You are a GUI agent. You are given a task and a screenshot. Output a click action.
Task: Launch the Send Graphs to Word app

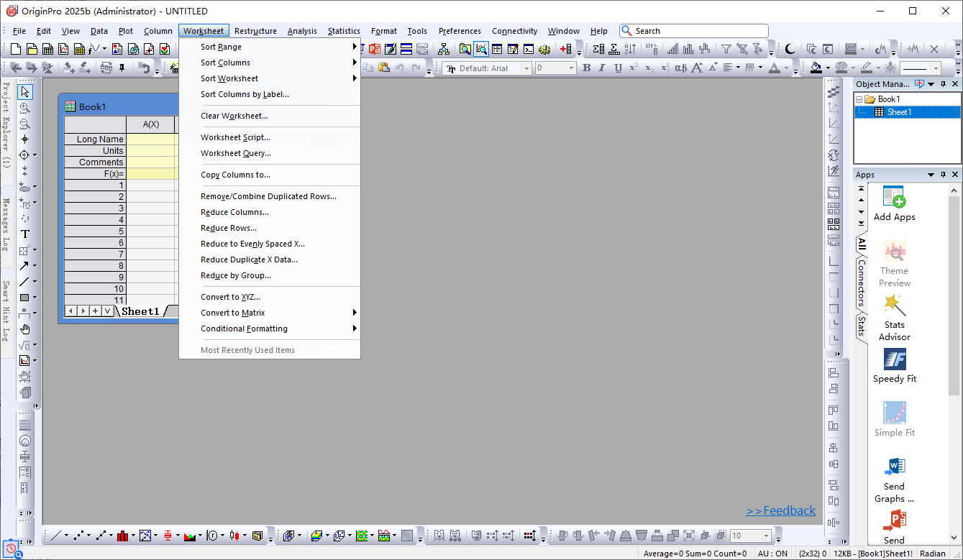pyautogui.click(x=894, y=479)
